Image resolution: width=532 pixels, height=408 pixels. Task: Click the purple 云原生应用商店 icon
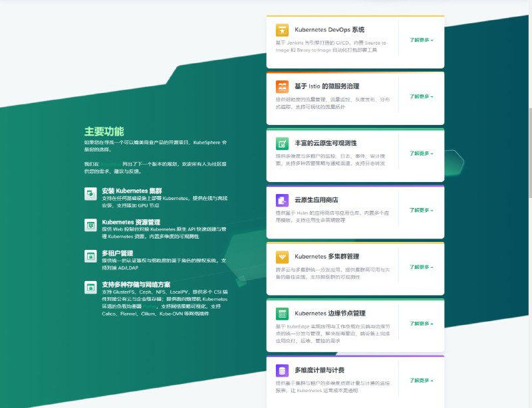(x=282, y=200)
